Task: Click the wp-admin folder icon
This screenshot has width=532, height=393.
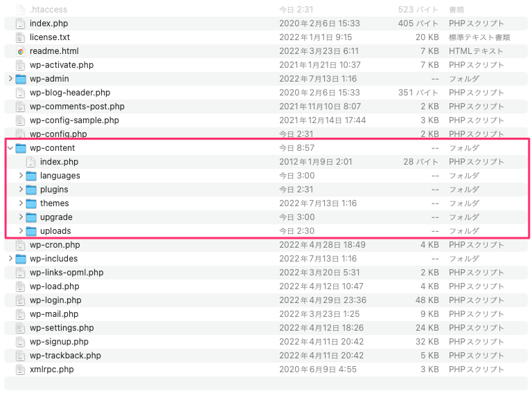Action: pos(21,79)
